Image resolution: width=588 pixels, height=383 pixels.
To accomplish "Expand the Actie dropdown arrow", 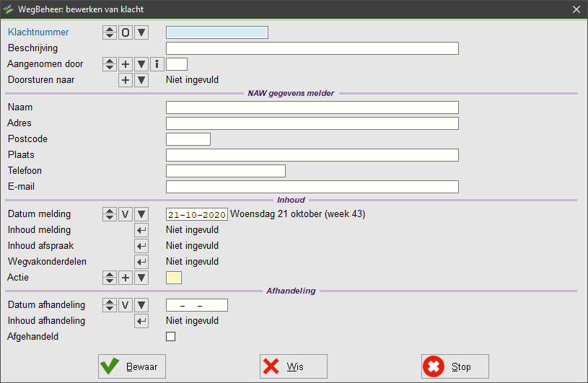I will (x=141, y=278).
